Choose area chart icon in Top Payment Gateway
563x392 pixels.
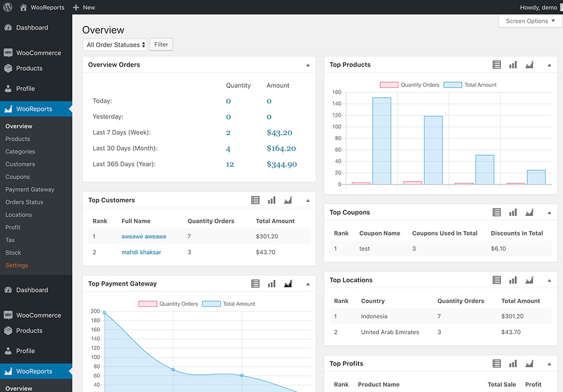coord(288,284)
